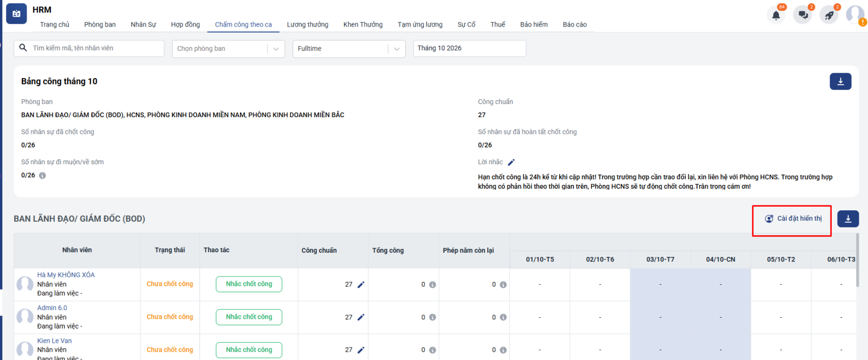Show Tổng công info for Admin 6.0
Image resolution: width=868 pixels, height=360 pixels.
[432, 318]
